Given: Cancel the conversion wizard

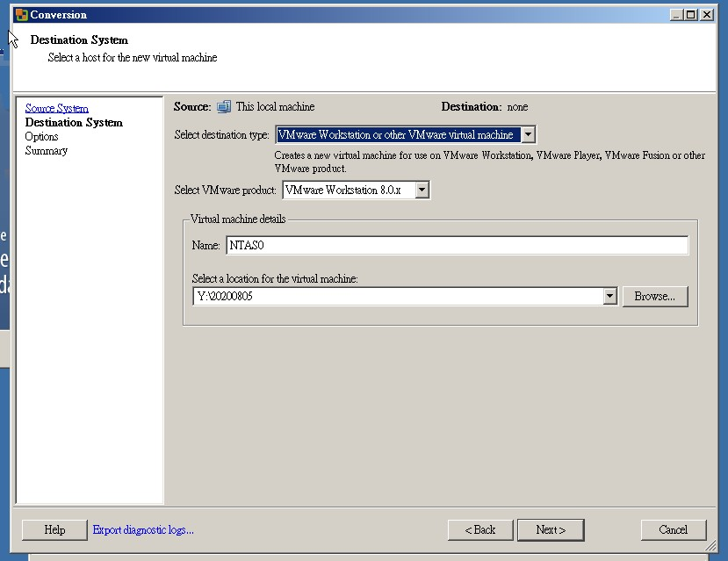Looking at the screenshot, I should tap(674, 530).
